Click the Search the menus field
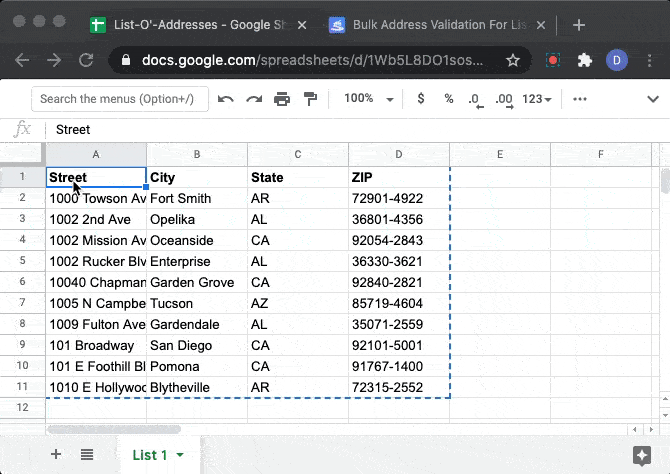This screenshot has height=474, width=670. pos(120,99)
